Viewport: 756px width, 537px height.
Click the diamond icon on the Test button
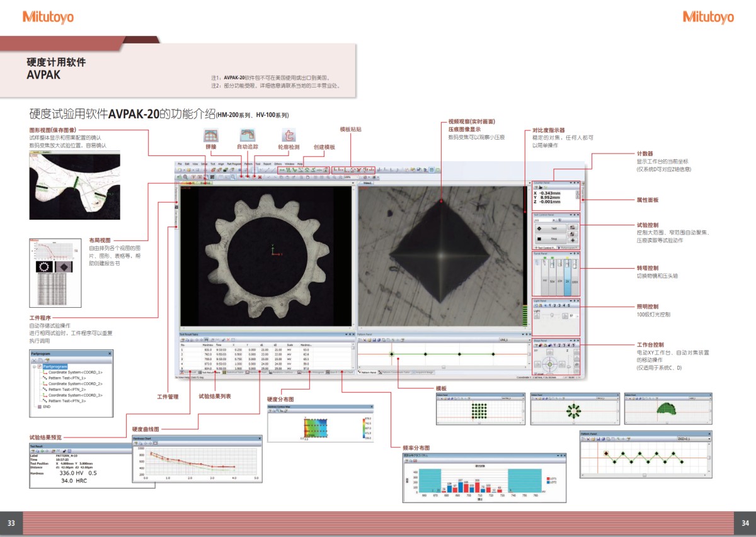pos(539,228)
